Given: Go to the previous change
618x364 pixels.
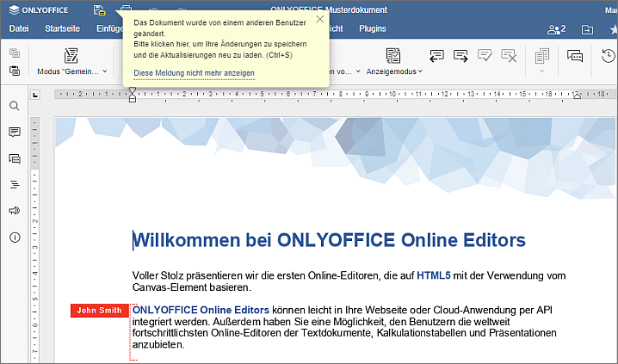Looking at the screenshot, I should pyautogui.click(x=436, y=56).
